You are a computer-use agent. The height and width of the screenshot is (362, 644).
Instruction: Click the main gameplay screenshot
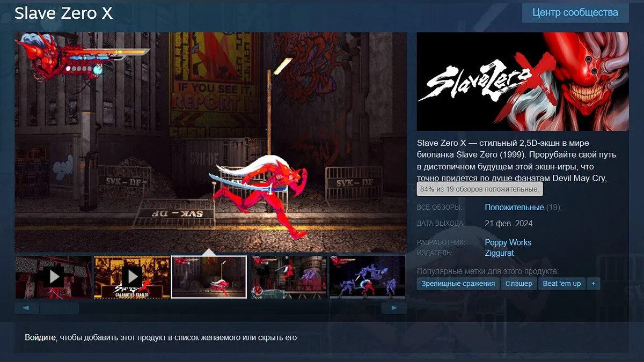tap(210, 142)
